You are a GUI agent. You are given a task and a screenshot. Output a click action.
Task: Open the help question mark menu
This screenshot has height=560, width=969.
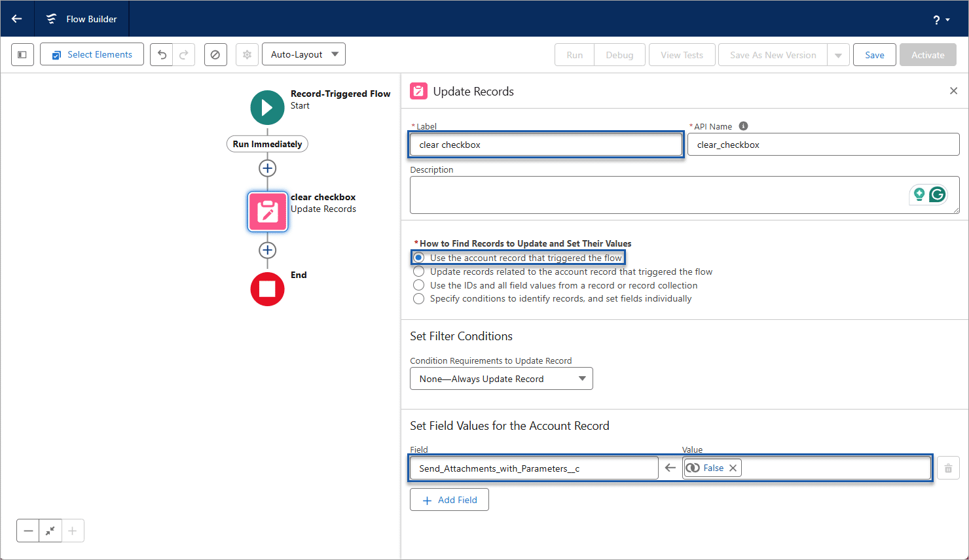coord(941,20)
